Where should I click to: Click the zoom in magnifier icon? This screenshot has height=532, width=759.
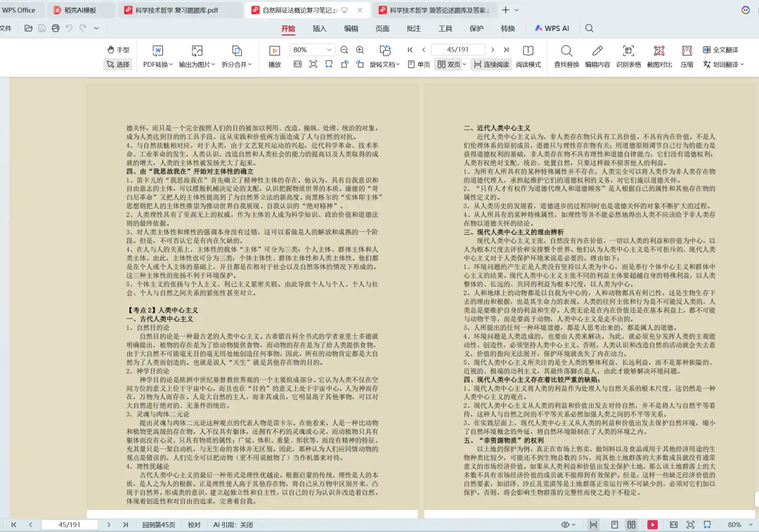(x=360, y=50)
